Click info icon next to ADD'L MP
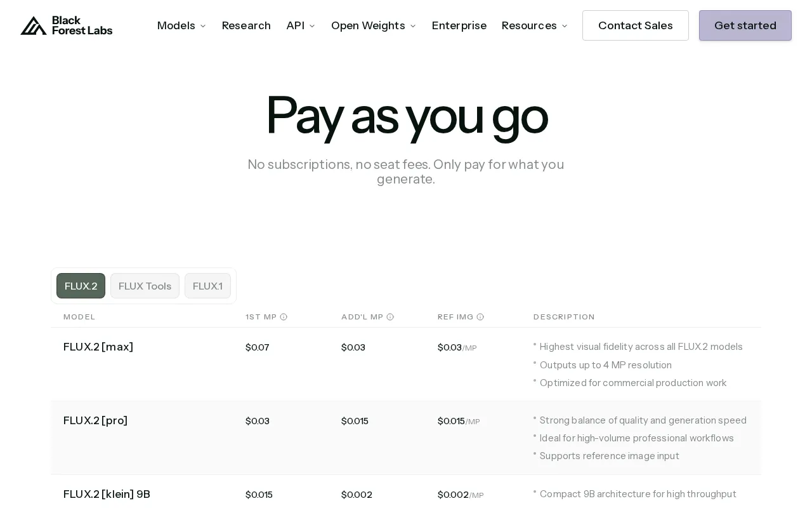Screen dimensions: 812x508 tap(390, 317)
